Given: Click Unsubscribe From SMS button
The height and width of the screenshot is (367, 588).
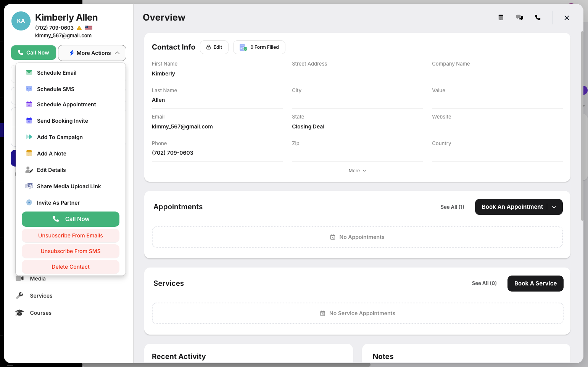Looking at the screenshot, I should [71, 251].
